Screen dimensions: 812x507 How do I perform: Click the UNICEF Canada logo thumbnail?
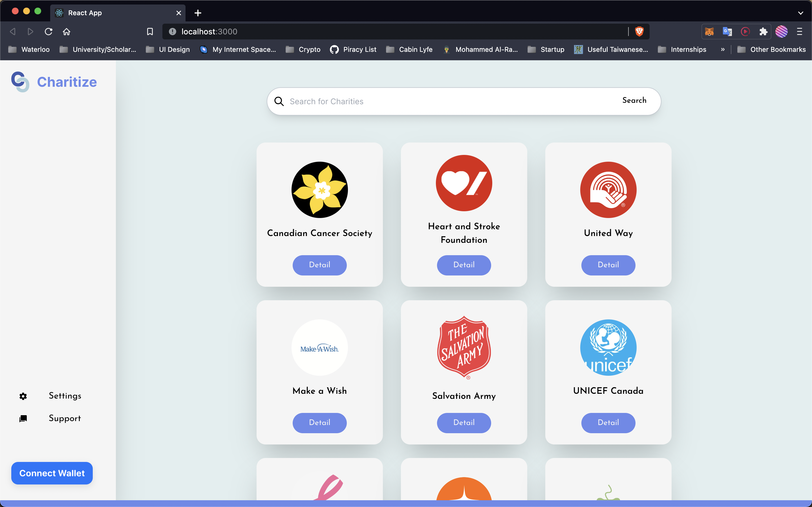[x=608, y=347]
